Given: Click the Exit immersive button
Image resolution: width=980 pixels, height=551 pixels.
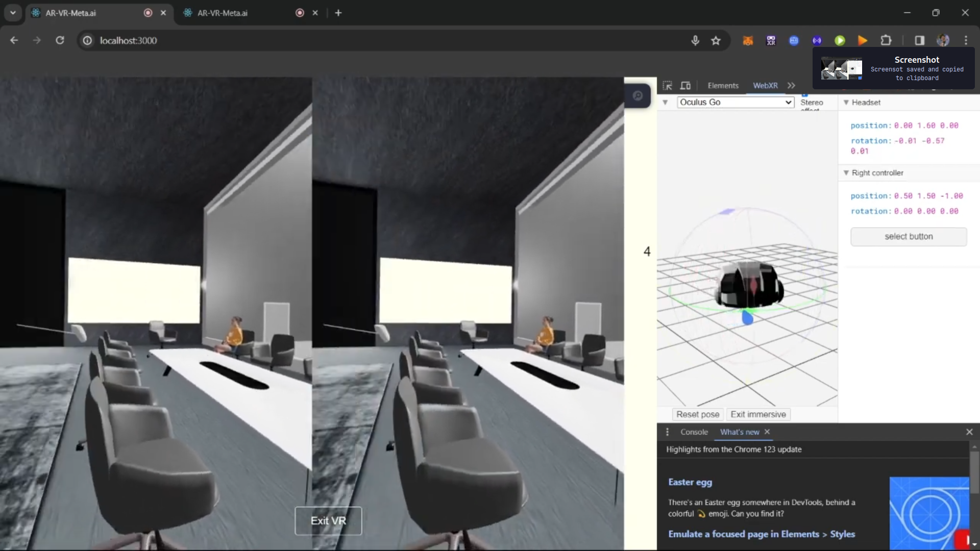Looking at the screenshot, I should point(758,414).
